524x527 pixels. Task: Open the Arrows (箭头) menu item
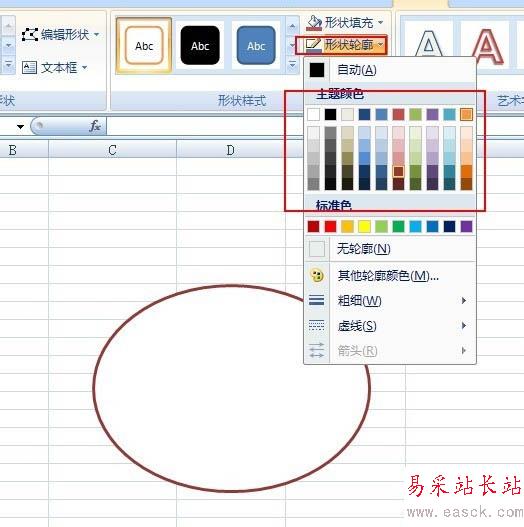click(x=390, y=351)
